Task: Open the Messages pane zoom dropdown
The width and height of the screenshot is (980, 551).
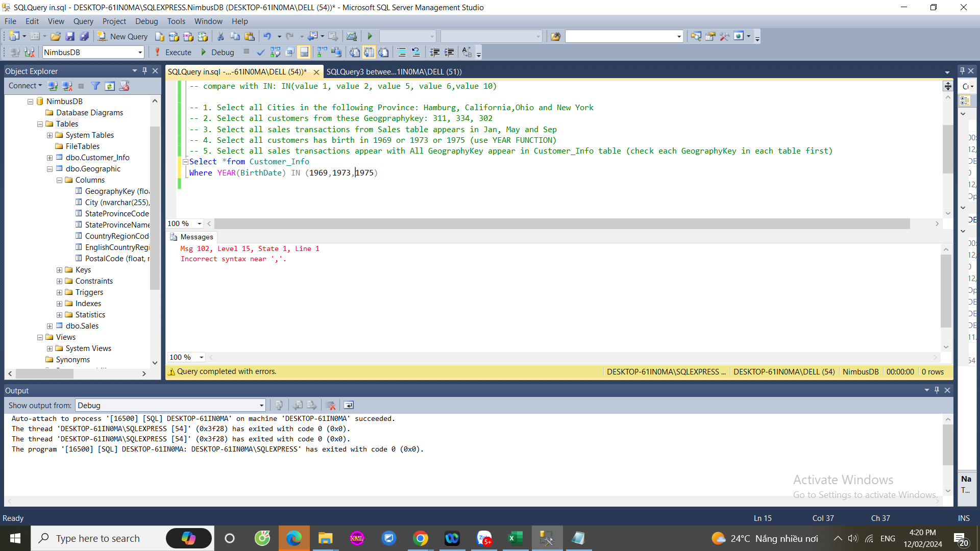Action: 202,357
